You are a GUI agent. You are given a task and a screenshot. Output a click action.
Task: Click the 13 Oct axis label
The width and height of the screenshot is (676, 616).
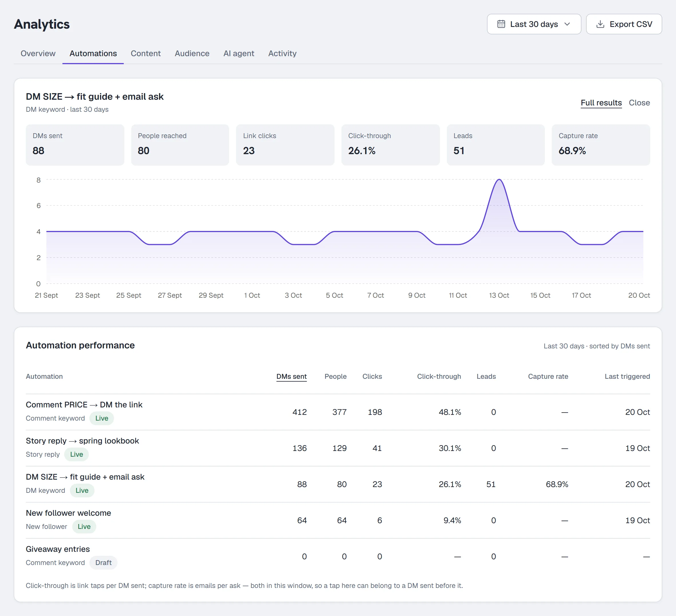pos(499,295)
